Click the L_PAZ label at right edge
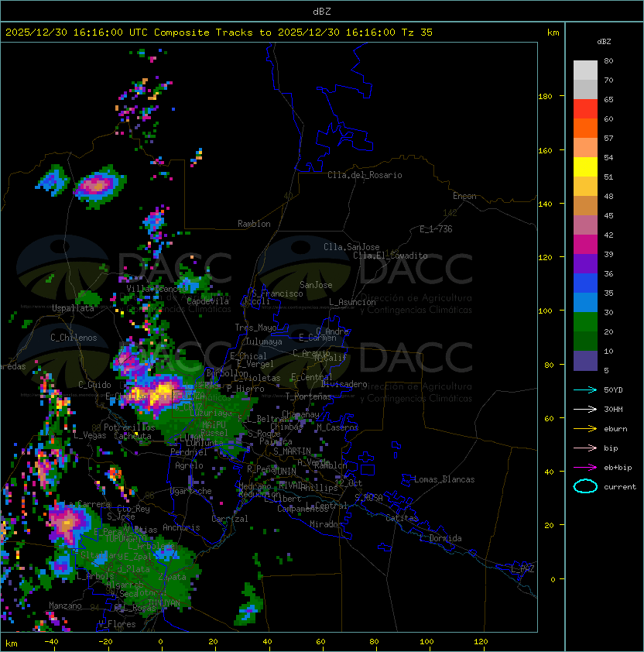 (522, 569)
